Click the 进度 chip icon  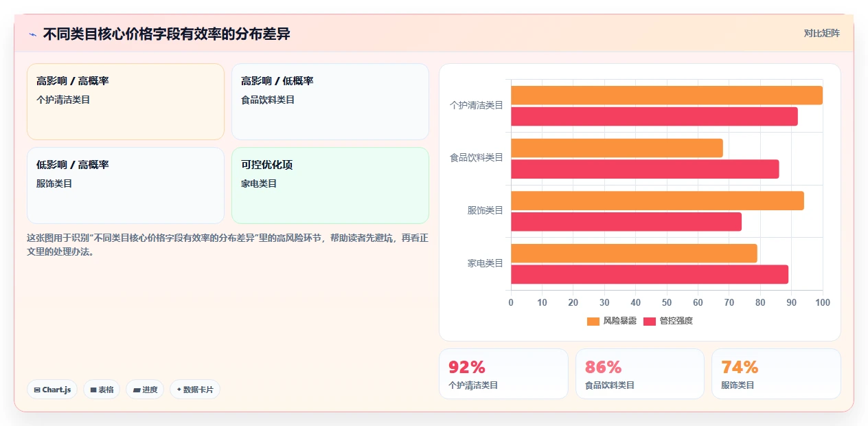[x=137, y=390]
